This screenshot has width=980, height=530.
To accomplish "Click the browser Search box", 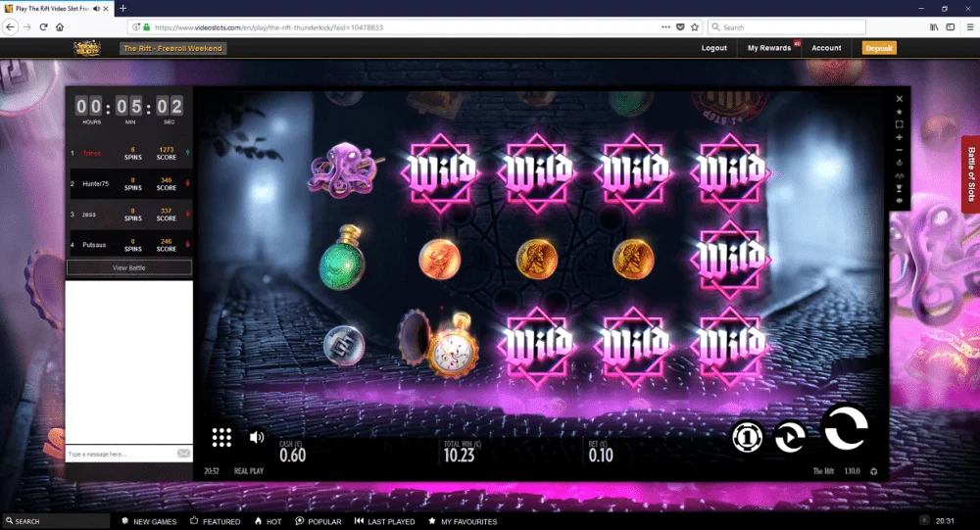I will coord(787,27).
